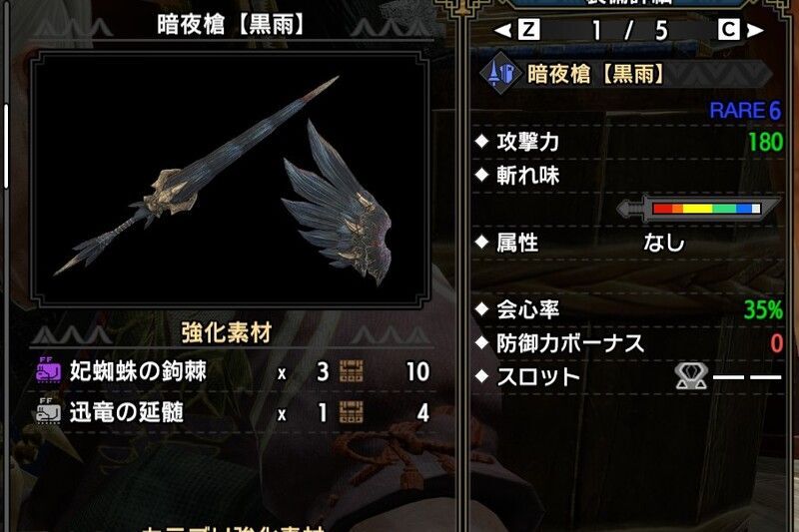Screen dimensions: 799x532
Task: Click the 防御力ボーナス stat row
Action: coord(628,343)
